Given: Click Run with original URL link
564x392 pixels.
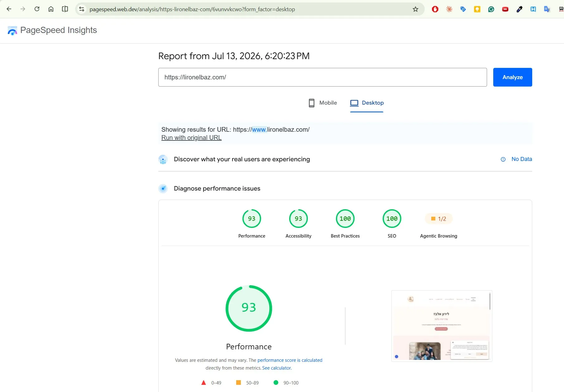Looking at the screenshot, I should point(191,138).
